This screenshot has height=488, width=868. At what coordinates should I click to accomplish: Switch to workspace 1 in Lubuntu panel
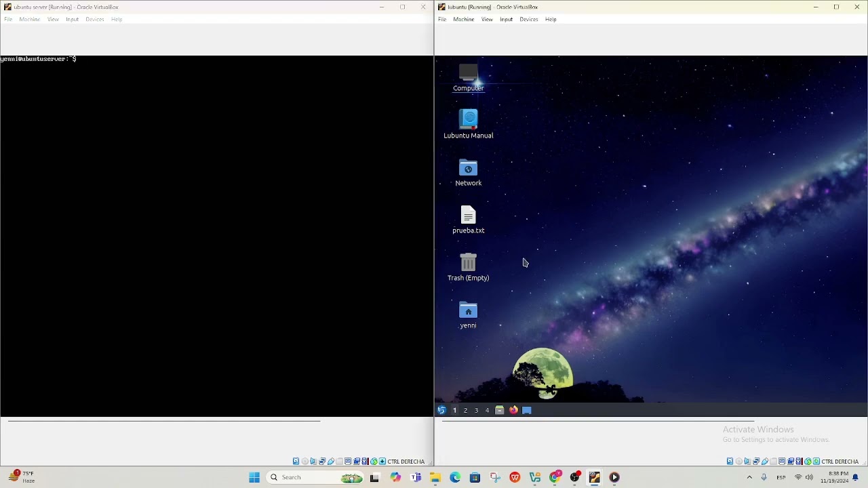pyautogui.click(x=455, y=410)
